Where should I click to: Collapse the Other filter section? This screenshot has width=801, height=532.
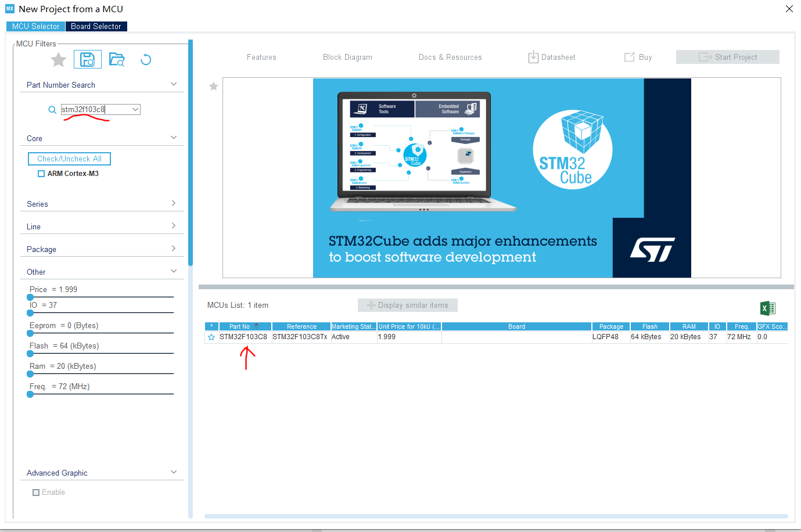[x=174, y=271]
